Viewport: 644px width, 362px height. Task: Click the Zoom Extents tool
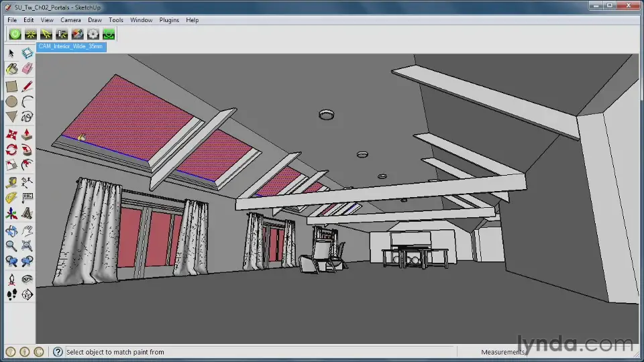coord(27,246)
